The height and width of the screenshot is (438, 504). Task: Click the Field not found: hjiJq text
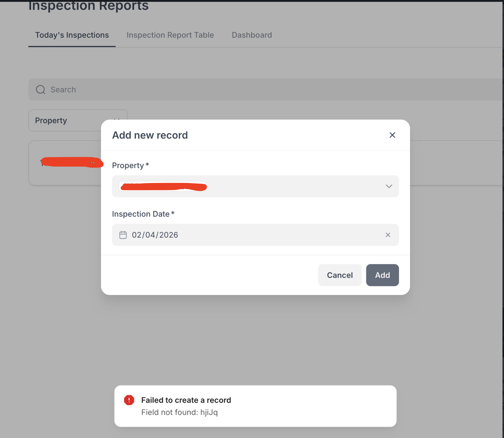coord(179,412)
